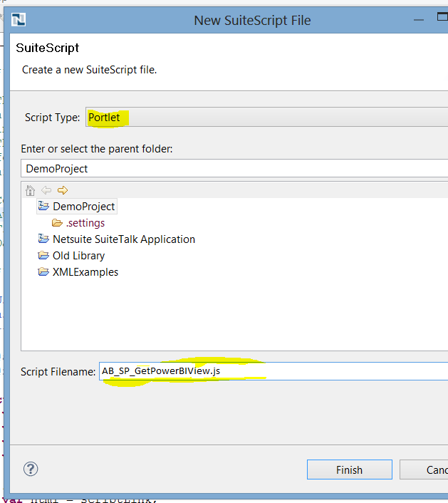Click the home icon above the folder tree
Image resolution: width=448 pixels, height=503 pixels.
30,190
